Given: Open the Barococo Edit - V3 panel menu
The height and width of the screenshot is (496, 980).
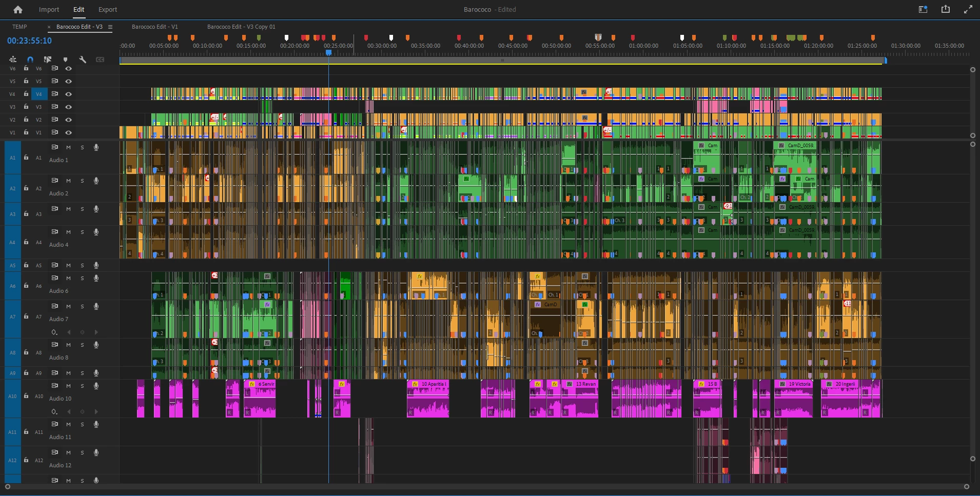Looking at the screenshot, I should pos(110,27).
